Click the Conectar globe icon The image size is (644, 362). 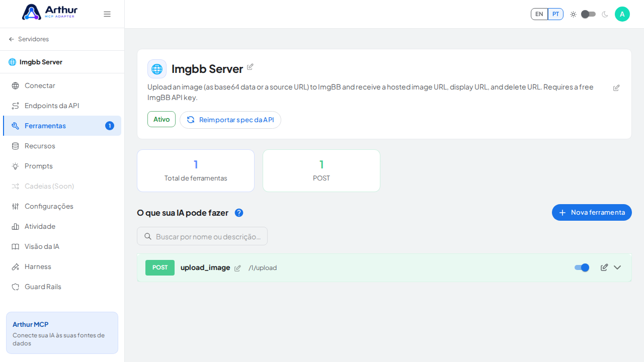click(16, 85)
